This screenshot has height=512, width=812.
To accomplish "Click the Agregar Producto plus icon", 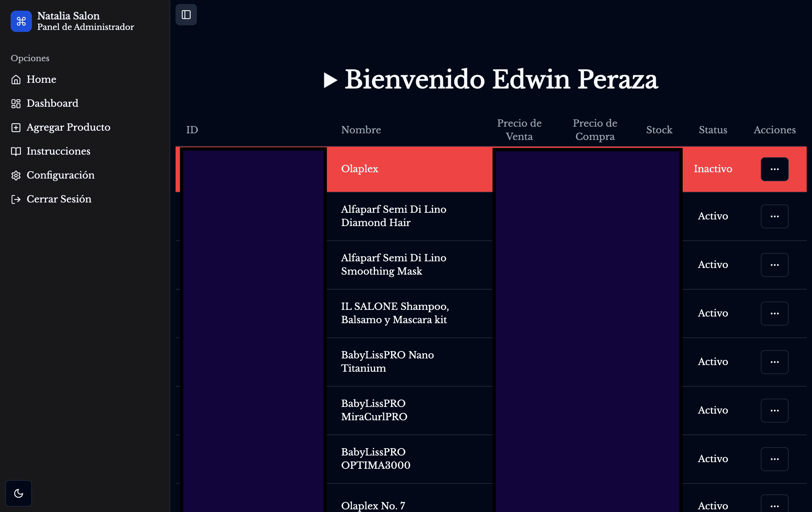I will tap(16, 127).
